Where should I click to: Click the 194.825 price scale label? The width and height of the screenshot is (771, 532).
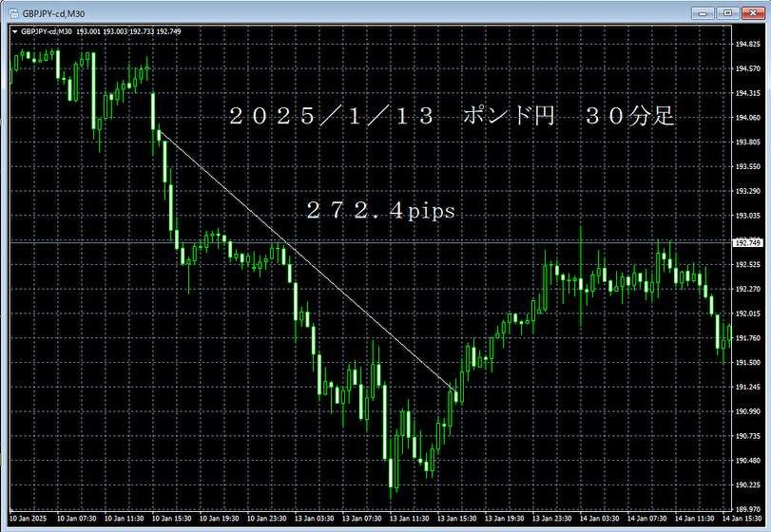(747, 45)
